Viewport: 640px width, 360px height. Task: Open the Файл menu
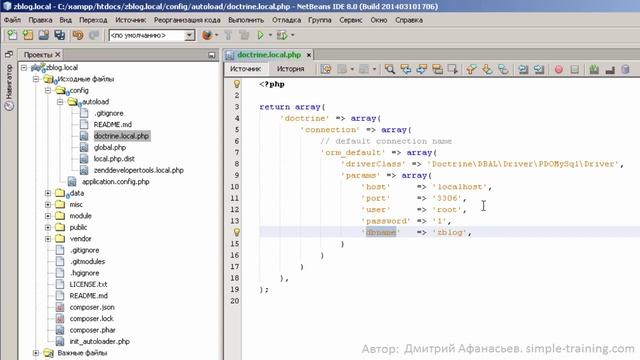(12, 20)
